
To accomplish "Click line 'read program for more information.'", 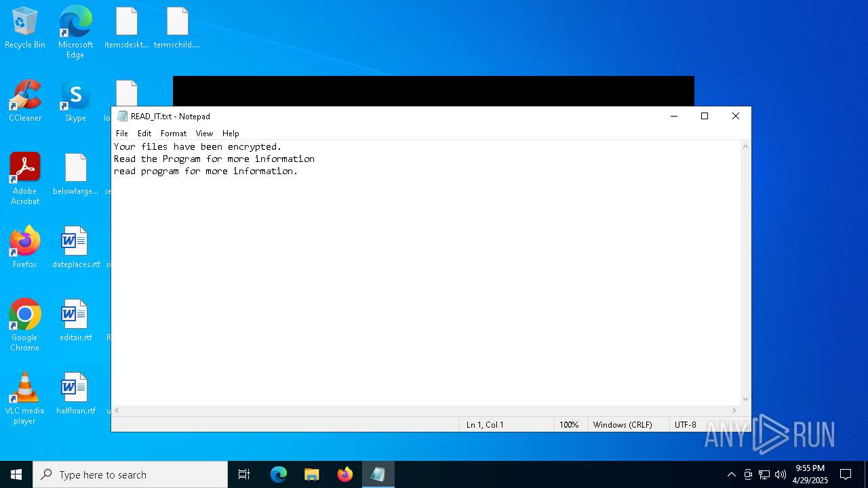I will [x=206, y=171].
